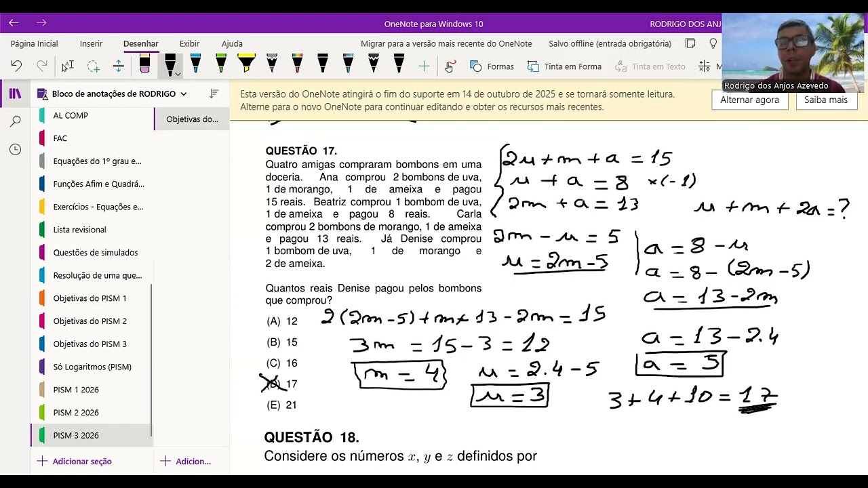The width and height of the screenshot is (868, 488).
Task: Add a new page with Adicion...
Action: (x=186, y=461)
